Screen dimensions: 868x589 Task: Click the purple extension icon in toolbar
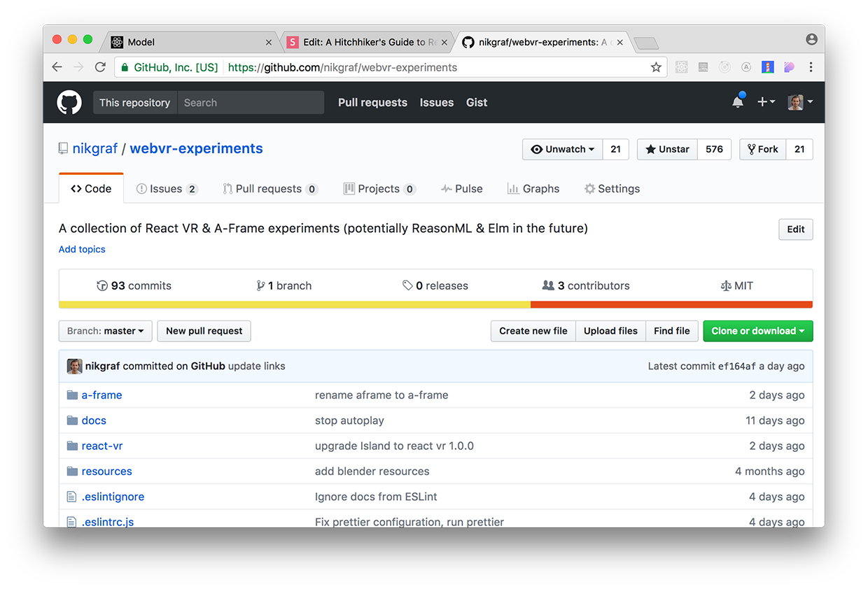point(789,67)
